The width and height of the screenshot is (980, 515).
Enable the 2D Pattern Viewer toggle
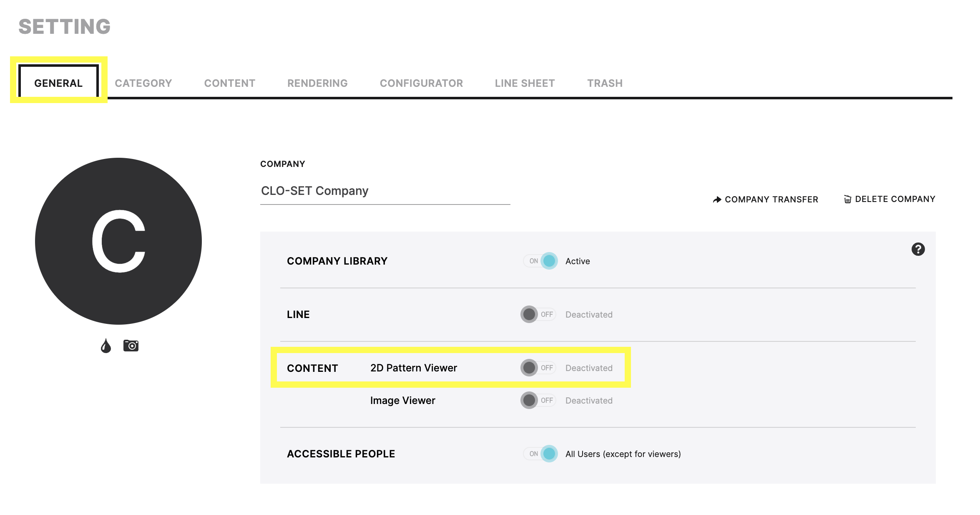(x=538, y=368)
